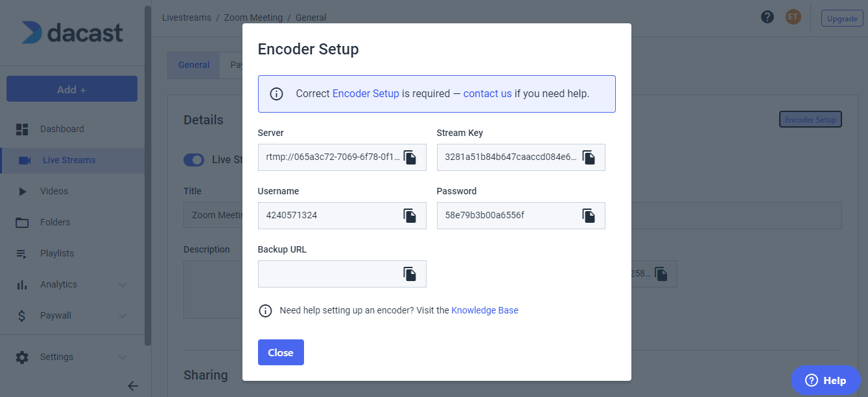Expand the Analytics sidebar section

123,284
